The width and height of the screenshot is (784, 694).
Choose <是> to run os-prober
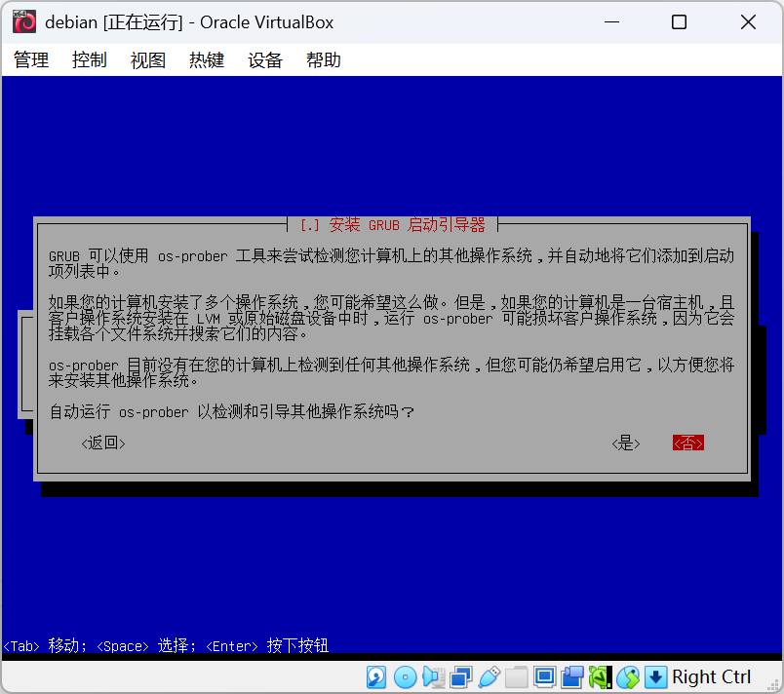tap(626, 443)
